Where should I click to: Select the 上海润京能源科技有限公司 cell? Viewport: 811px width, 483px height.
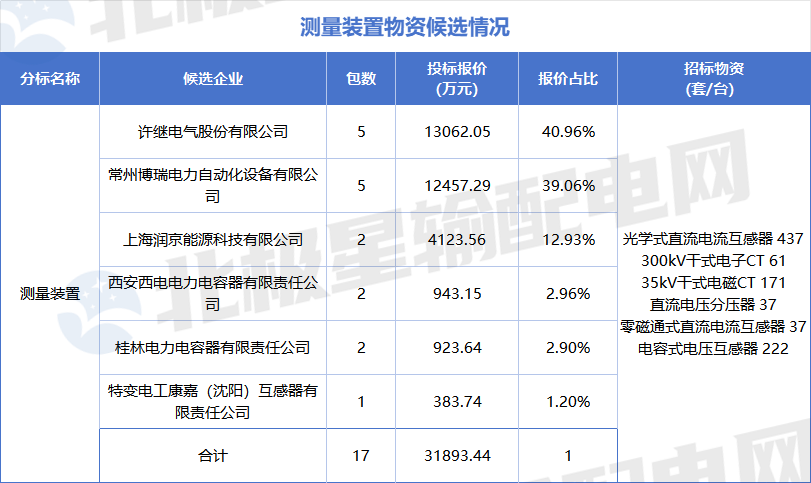click(x=213, y=239)
